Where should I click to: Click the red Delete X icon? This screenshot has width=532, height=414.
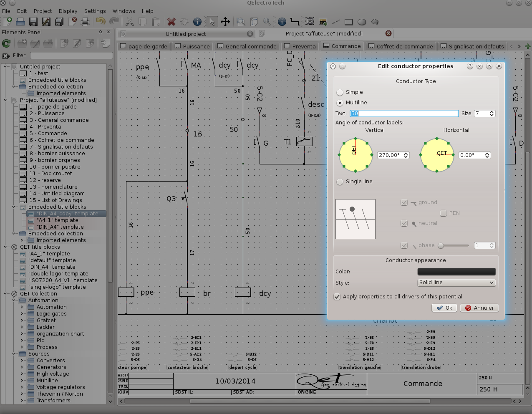[171, 22]
